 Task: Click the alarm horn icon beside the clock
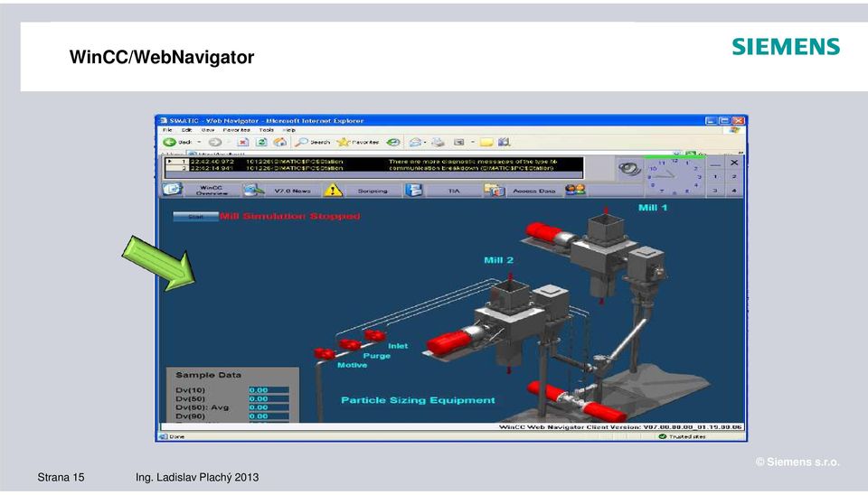(x=629, y=168)
